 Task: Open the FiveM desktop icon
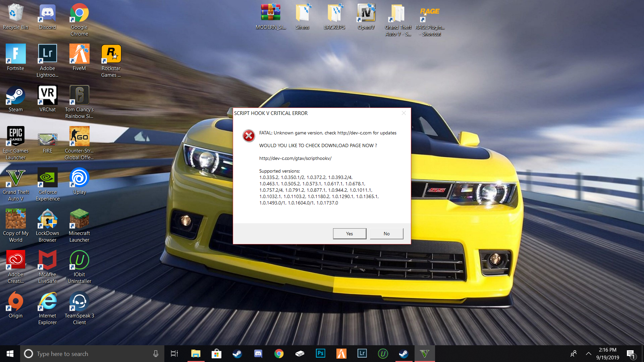click(x=79, y=54)
